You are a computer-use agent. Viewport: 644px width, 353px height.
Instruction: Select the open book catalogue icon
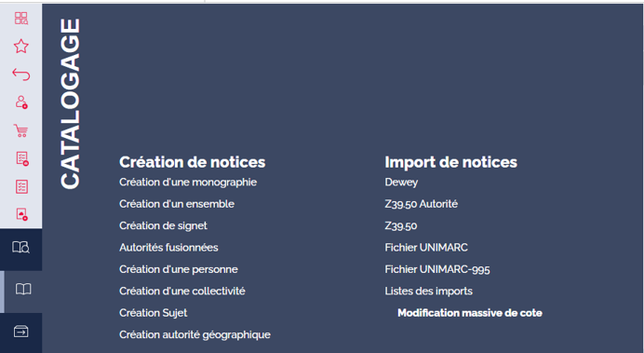point(23,290)
